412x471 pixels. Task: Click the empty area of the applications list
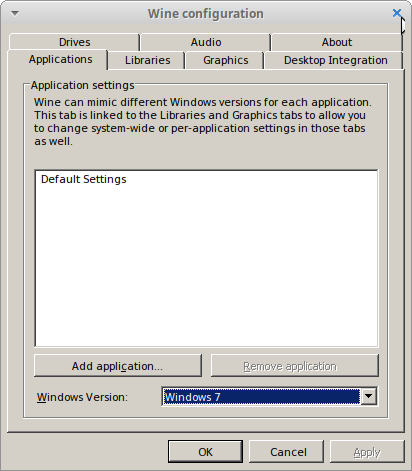tap(206, 267)
